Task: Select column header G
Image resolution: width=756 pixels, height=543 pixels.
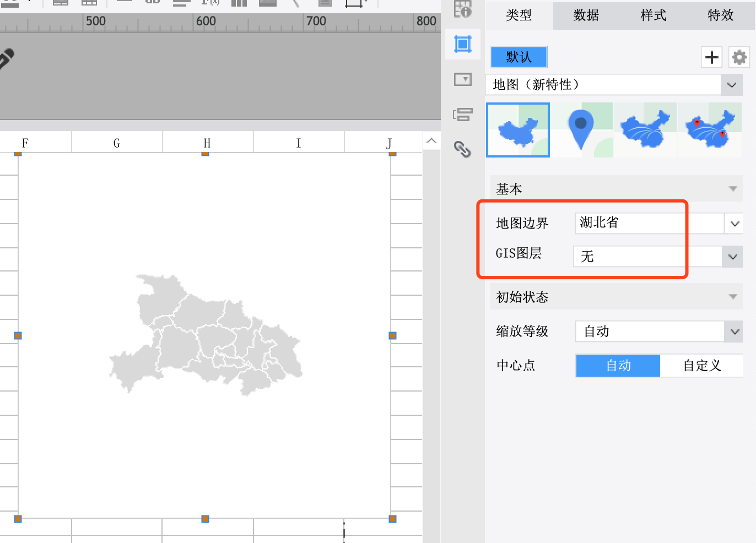Action: 117,143
